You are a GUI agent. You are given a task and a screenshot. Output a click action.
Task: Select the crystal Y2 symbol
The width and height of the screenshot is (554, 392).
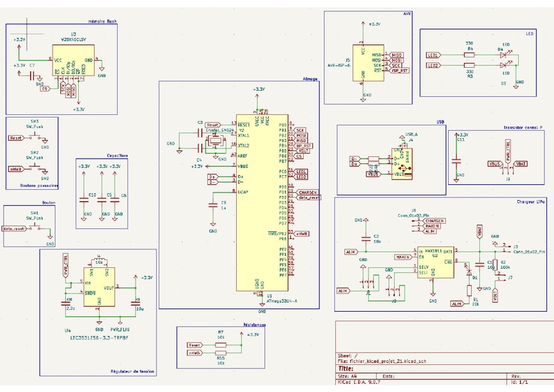(215, 141)
